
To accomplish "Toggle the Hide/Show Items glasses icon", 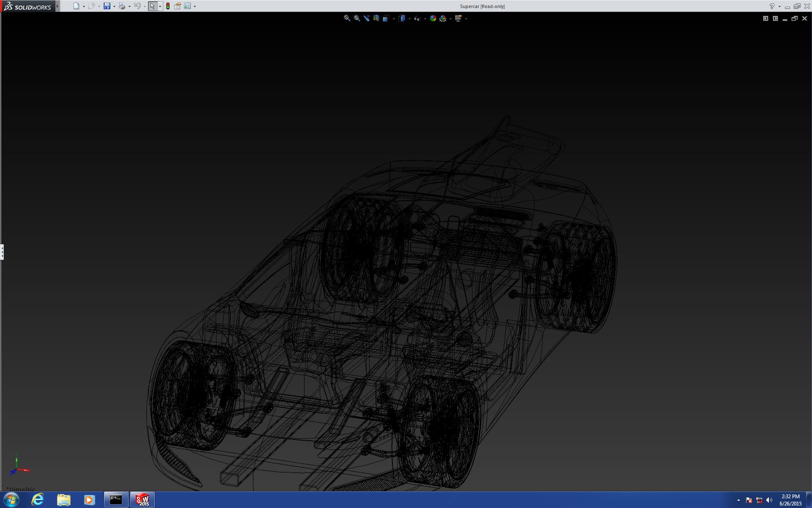I will (x=417, y=18).
